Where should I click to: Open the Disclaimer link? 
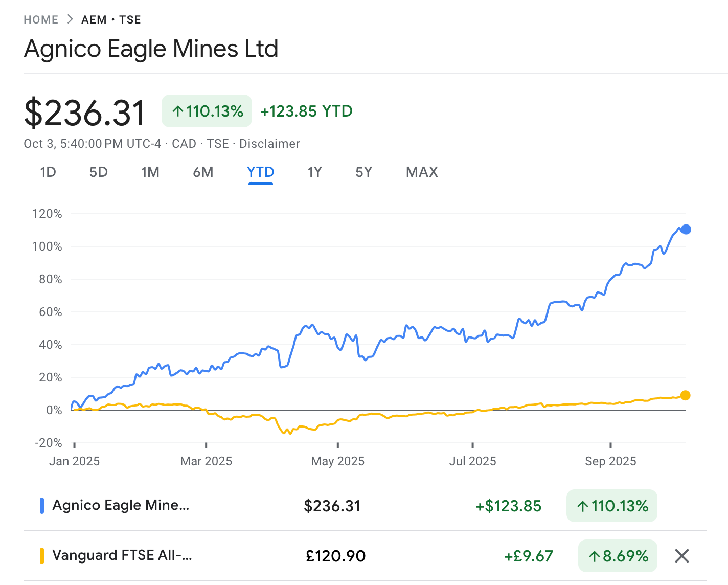[269, 144]
